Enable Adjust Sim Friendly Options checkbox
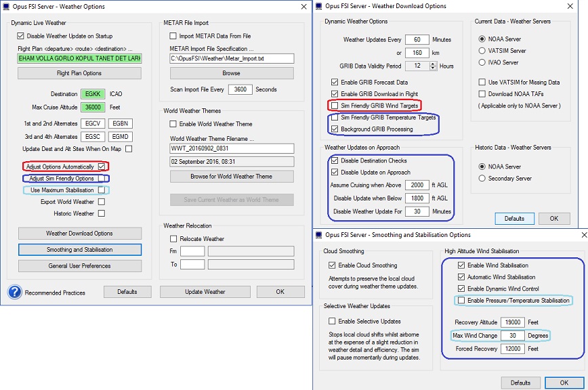 coord(102,178)
